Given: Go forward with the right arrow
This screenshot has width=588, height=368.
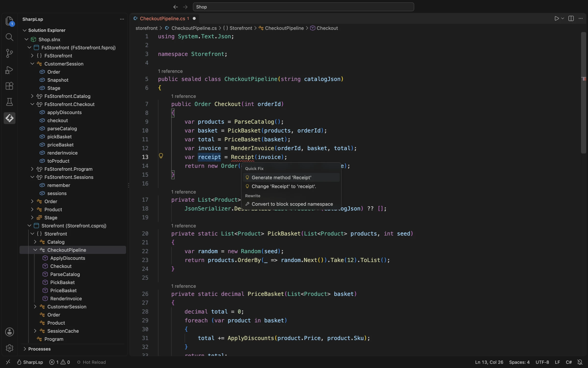Looking at the screenshot, I should [185, 7].
